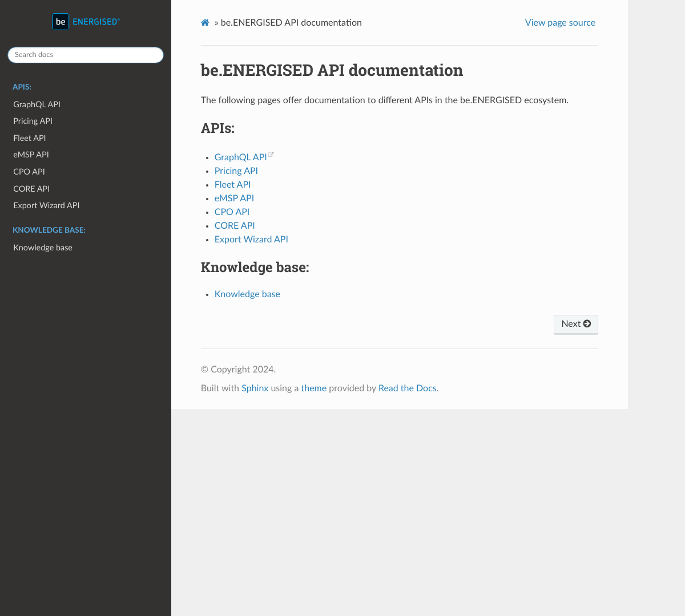Follow CPO API link in content list
The width and height of the screenshot is (685, 616).
click(x=232, y=212)
